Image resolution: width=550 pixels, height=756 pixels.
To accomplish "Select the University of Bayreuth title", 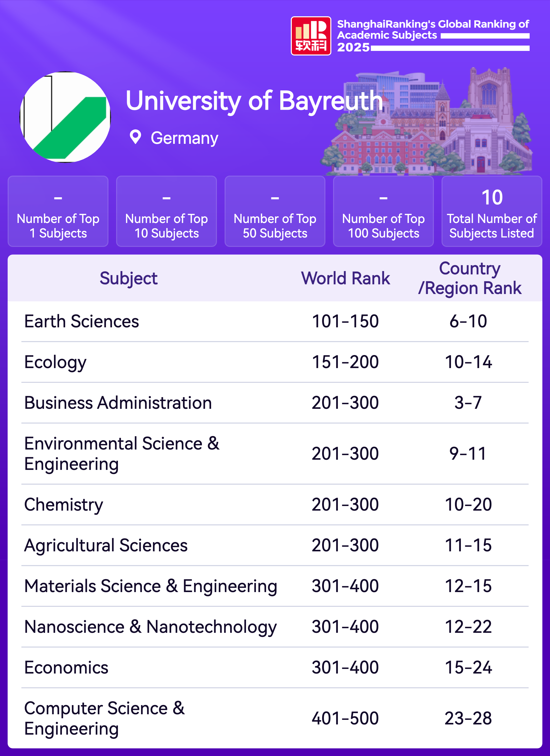I will pyautogui.click(x=254, y=101).
